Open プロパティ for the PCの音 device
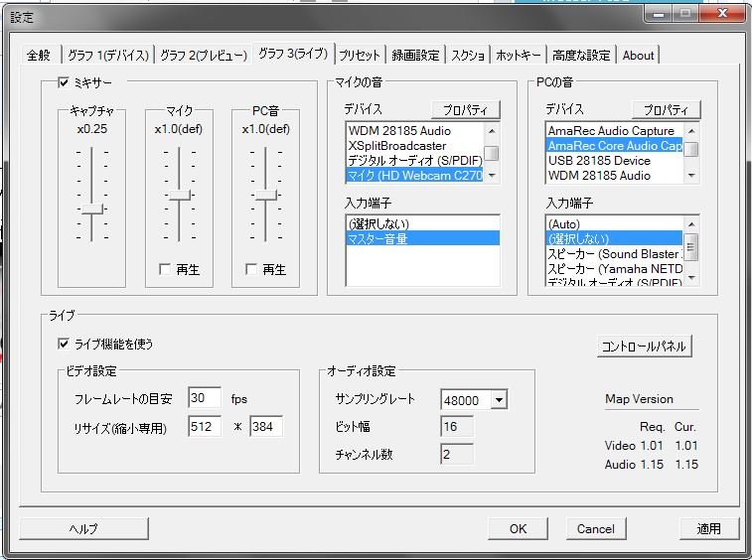The width and height of the screenshot is (752, 560). pos(666,110)
